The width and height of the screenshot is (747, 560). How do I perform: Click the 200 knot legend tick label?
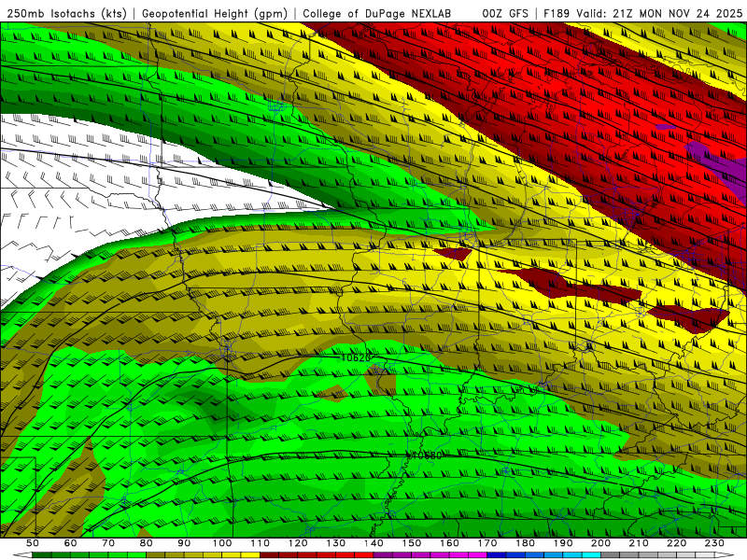[x=600, y=543]
